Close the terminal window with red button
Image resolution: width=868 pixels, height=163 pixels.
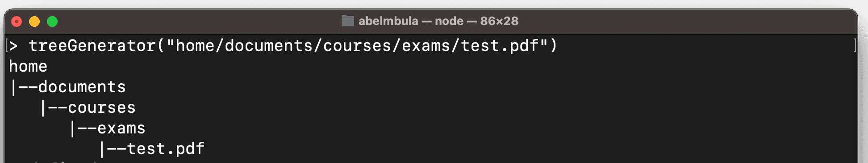(x=17, y=21)
